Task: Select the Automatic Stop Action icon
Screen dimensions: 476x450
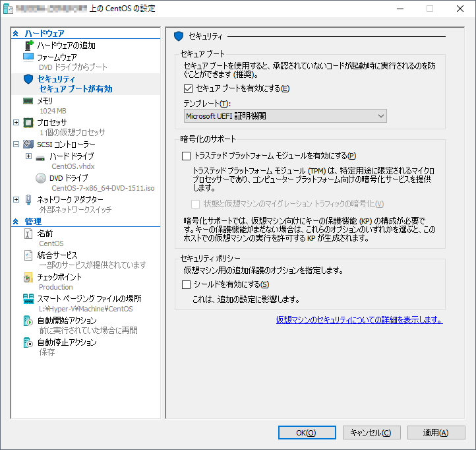Action: click(28, 342)
